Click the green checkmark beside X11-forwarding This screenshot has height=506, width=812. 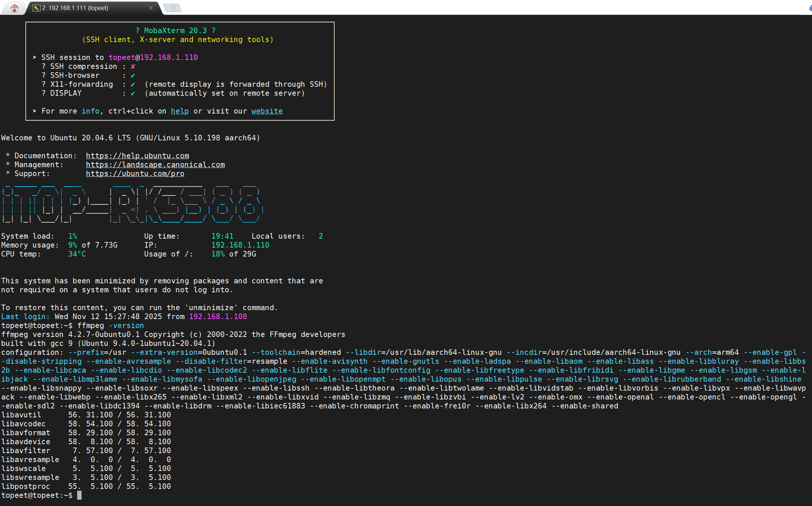coord(133,85)
